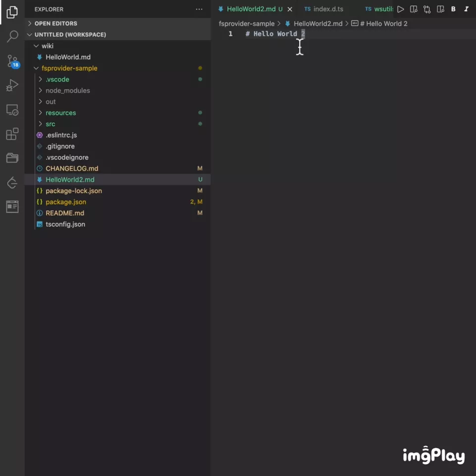Collapse the wiki folder

tap(118, 46)
